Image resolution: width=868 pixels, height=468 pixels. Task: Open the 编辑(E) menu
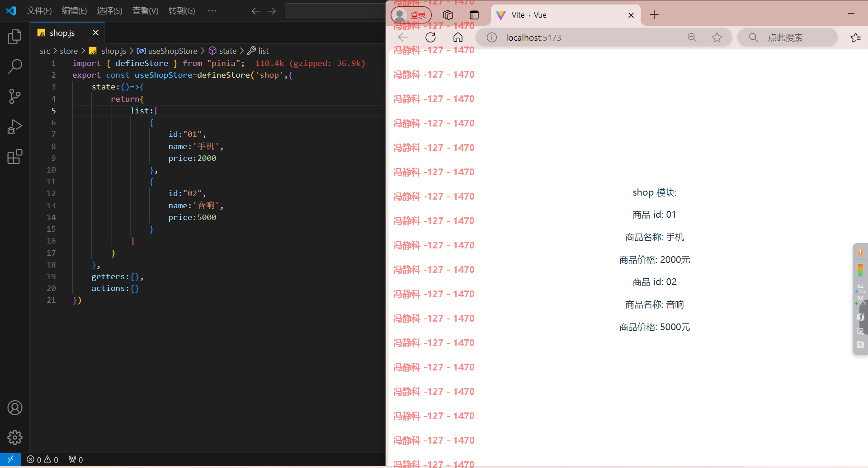tap(74, 11)
